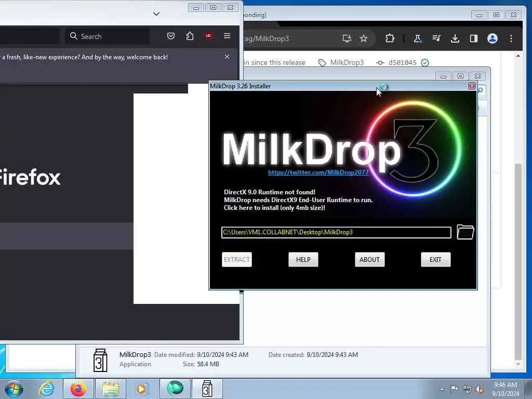This screenshot has width=532, height=399.
Task: Click the uBlock Origin icon in Firefox
Action: [x=208, y=36]
